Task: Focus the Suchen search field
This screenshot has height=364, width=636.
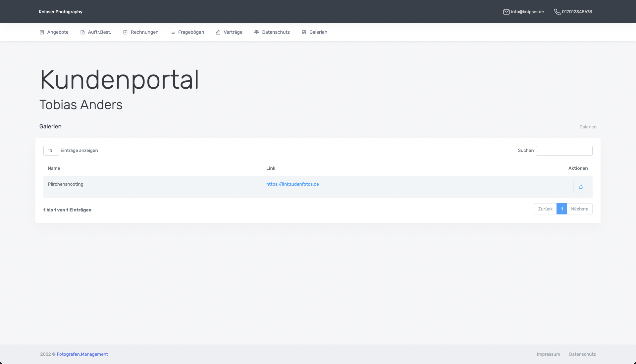Action: (564, 151)
